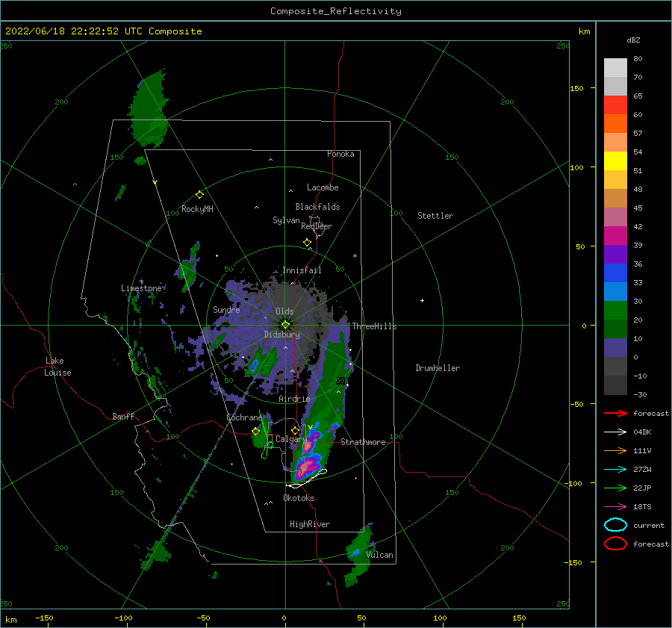Click the ThreeHills map label

coord(374,326)
